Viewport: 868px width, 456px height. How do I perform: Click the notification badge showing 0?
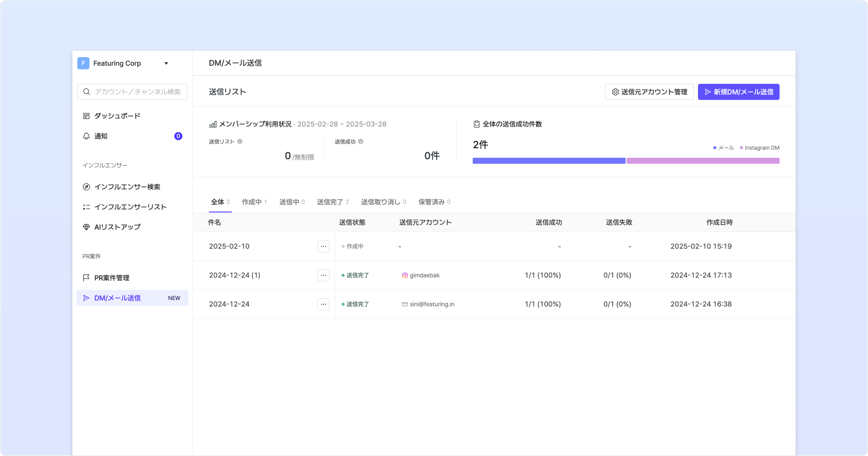coord(178,136)
